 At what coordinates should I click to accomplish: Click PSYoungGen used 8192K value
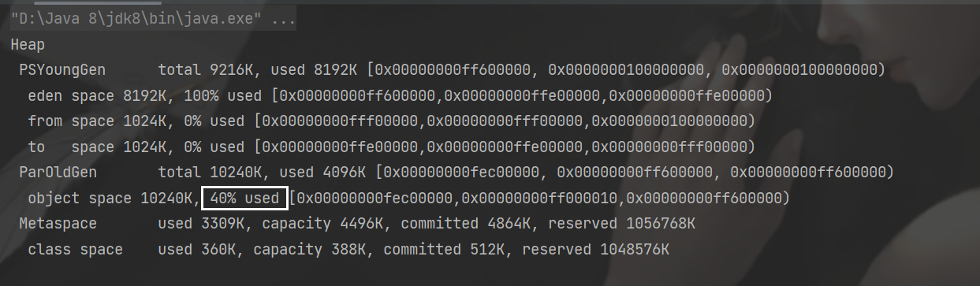pyautogui.click(x=315, y=70)
